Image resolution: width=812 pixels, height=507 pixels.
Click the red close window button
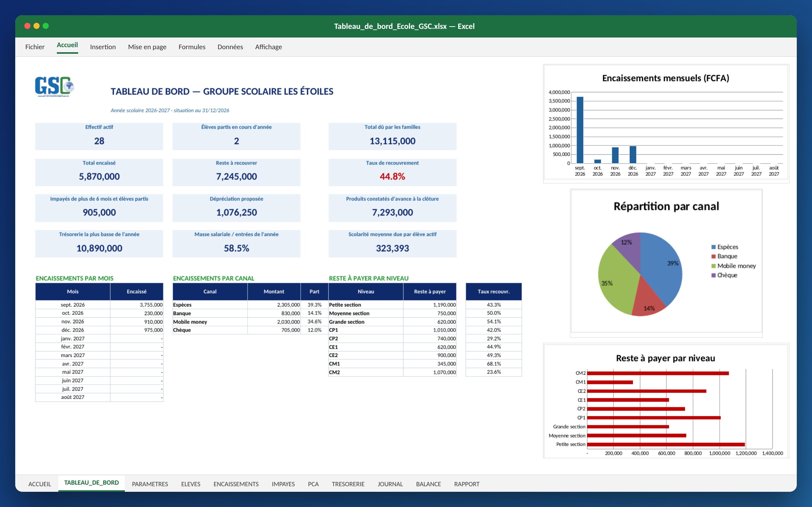27,26
